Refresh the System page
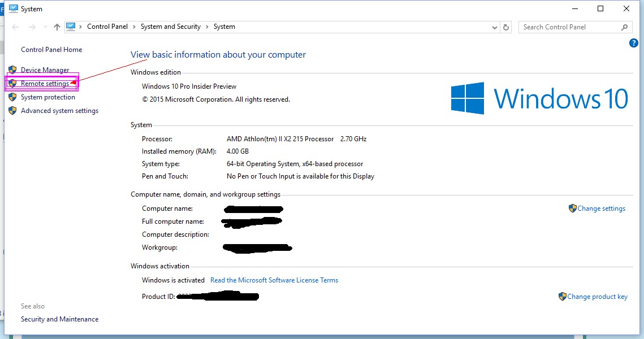This screenshot has width=644, height=339. [506, 27]
